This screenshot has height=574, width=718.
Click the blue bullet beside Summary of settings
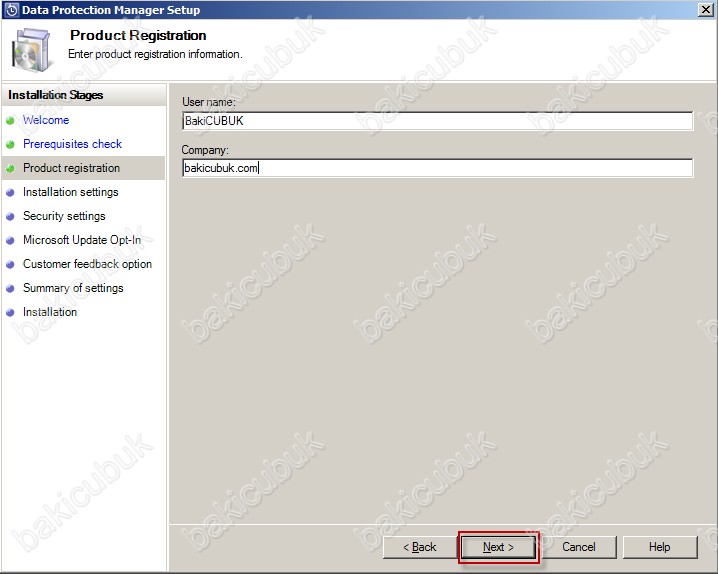pyautogui.click(x=11, y=289)
